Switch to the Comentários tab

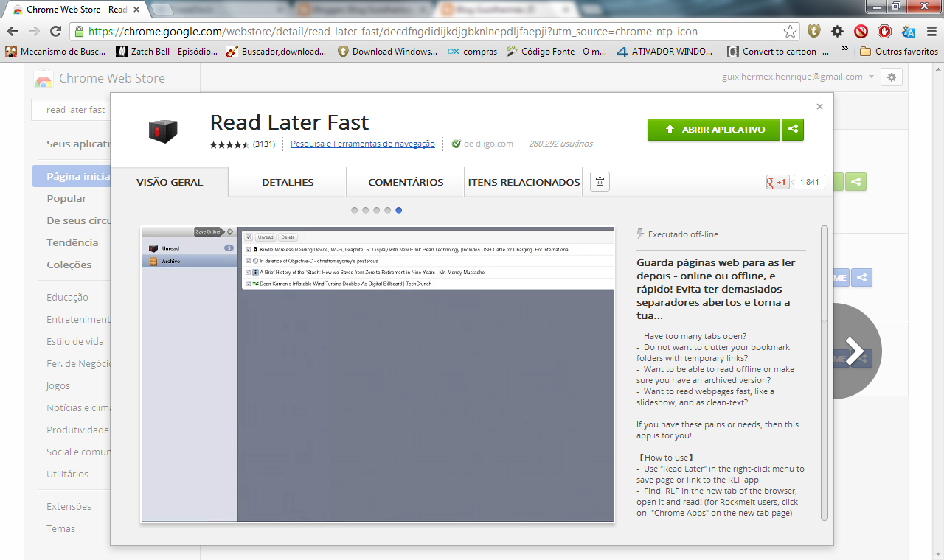[x=406, y=182]
